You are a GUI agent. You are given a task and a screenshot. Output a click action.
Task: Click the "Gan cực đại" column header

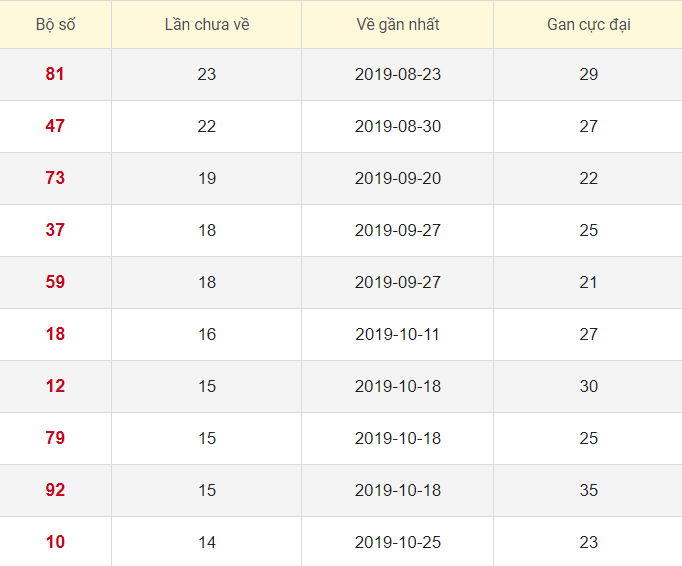click(588, 25)
